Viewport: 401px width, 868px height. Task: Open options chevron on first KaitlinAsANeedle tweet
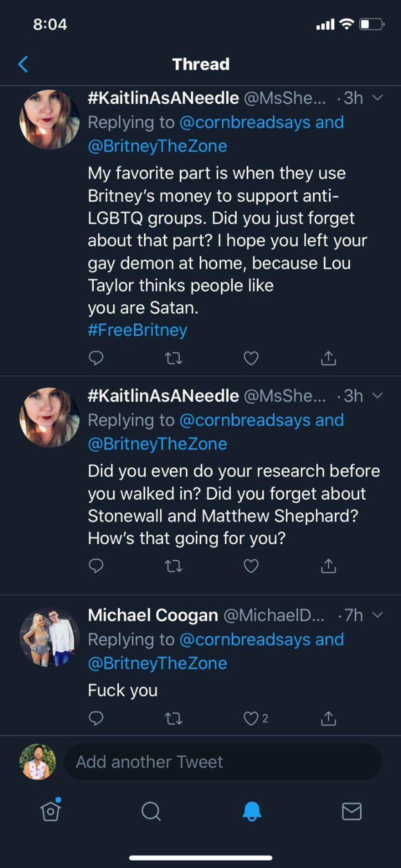378,97
